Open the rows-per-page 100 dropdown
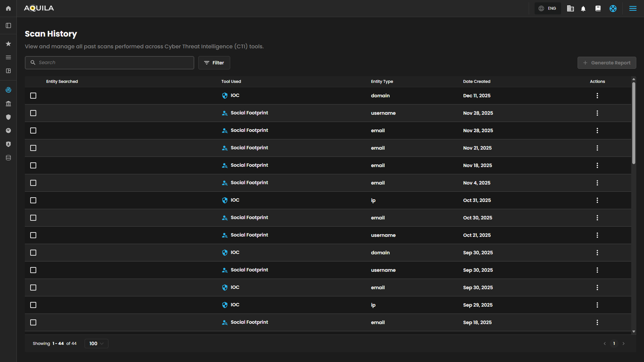644x362 pixels. point(96,344)
